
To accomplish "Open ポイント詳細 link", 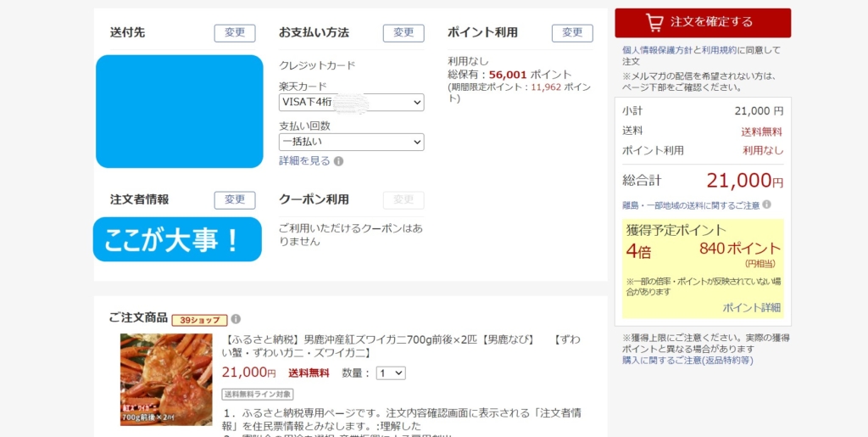I will coord(752,308).
